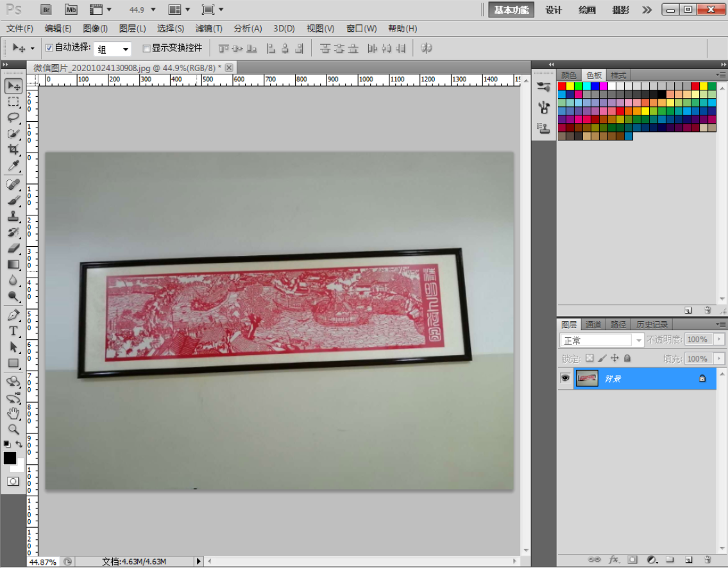728x568 pixels.
Task: Reset default foreground and background colors
Action: pyautogui.click(x=7, y=444)
